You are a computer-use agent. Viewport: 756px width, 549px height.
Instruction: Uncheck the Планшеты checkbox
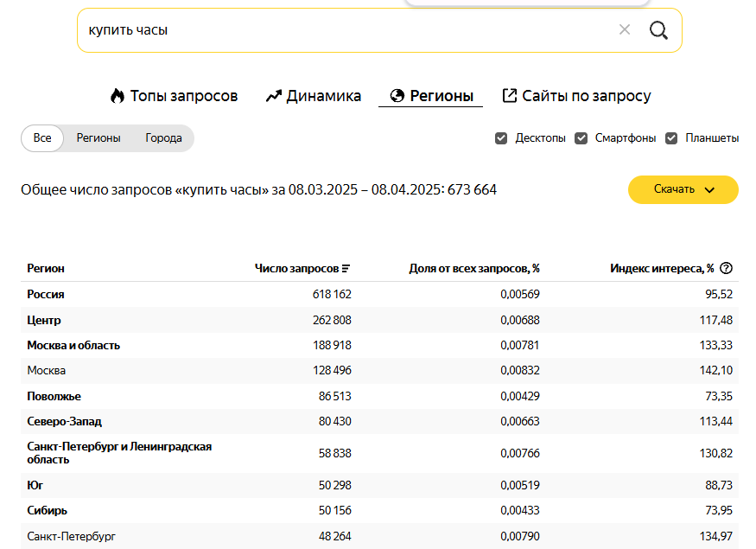click(x=671, y=138)
